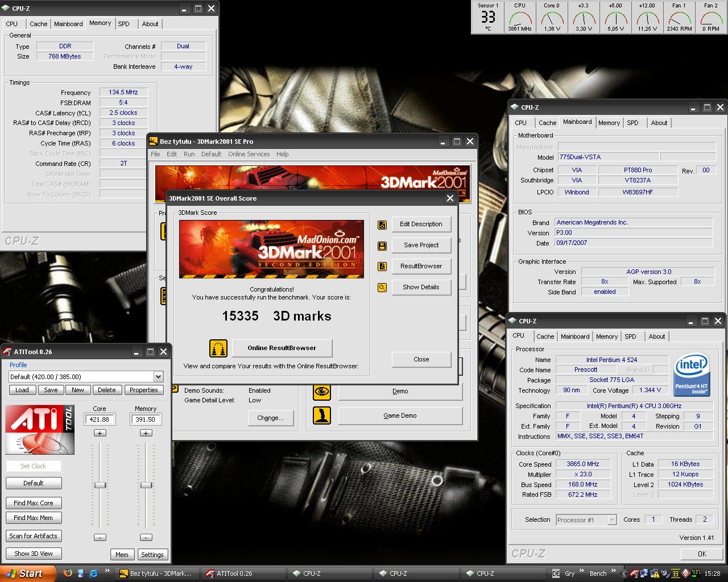Click ATITool profile Save button
728x582 pixels.
click(x=51, y=390)
